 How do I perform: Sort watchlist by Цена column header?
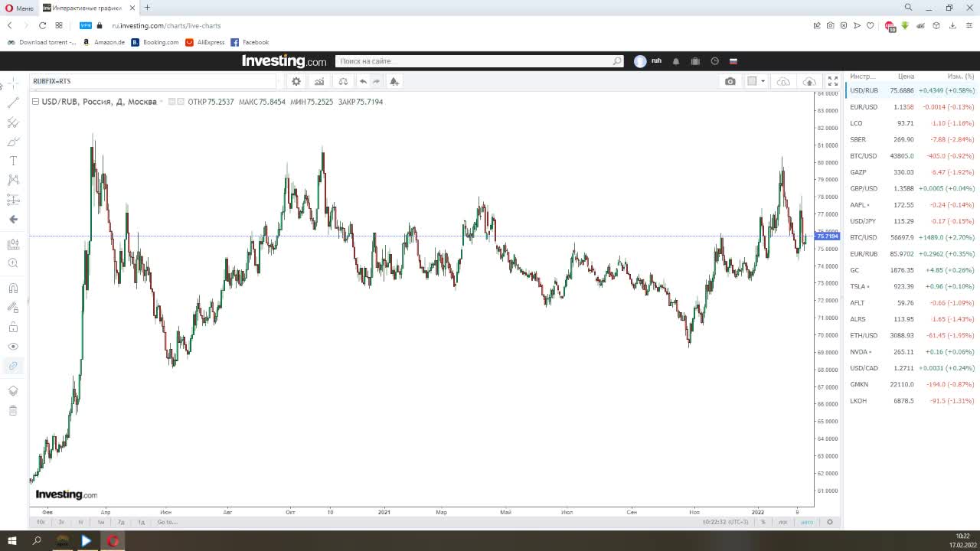tap(906, 77)
